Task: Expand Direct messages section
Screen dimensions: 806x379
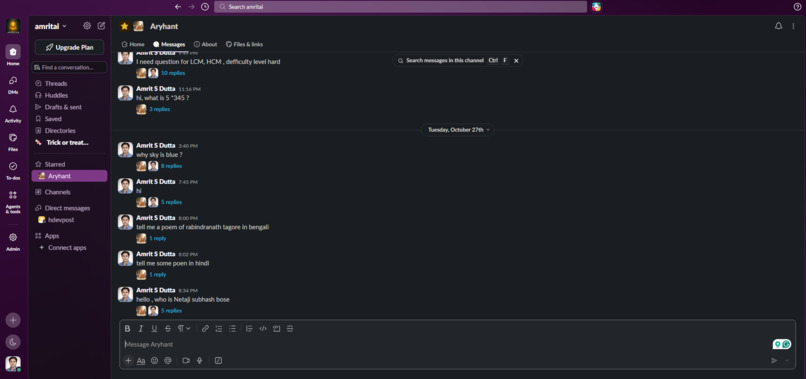Action: pyautogui.click(x=67, y=208)
